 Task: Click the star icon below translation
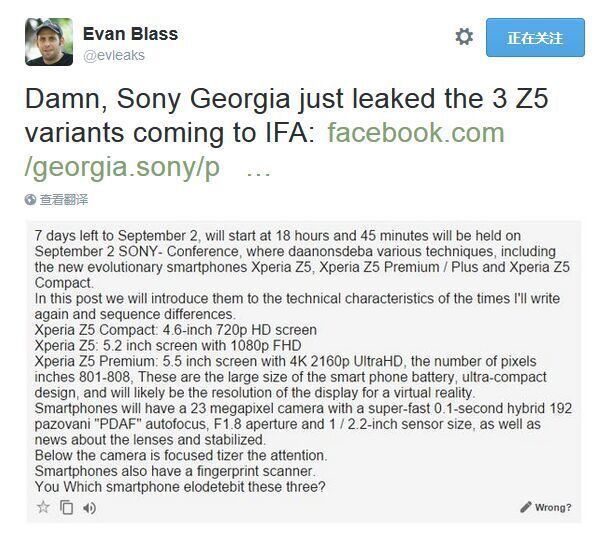click(x=43, y=507)
